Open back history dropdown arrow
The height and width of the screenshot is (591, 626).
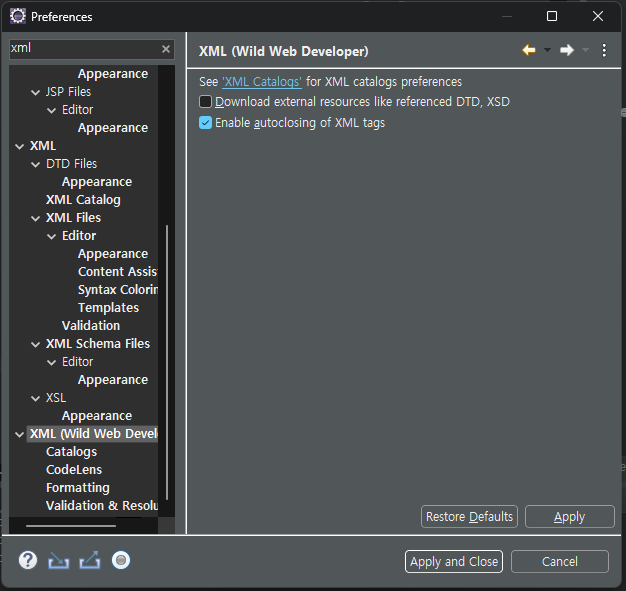tap(547, 50)
